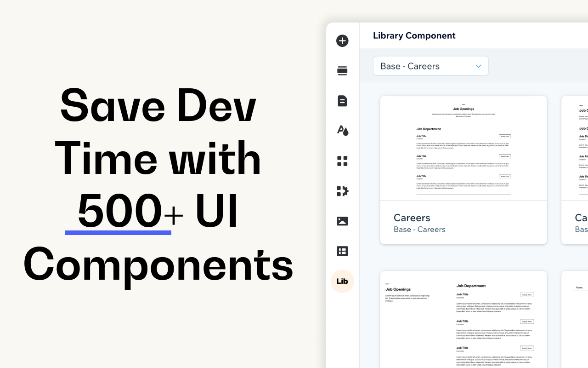
Task: Open the App Widgets gear icon
Action: tap(342, 191)
